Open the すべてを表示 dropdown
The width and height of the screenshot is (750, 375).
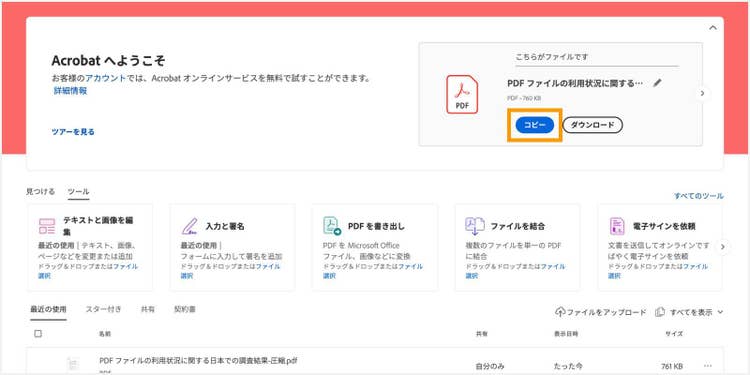tap(689, 312)
